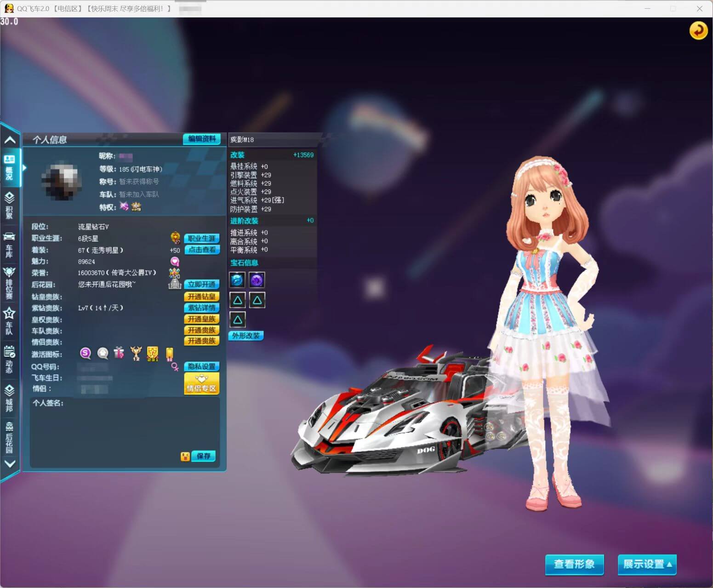713x588 pixels.
Task: Click the 外形改装 button
Action: tap(246, 336)
